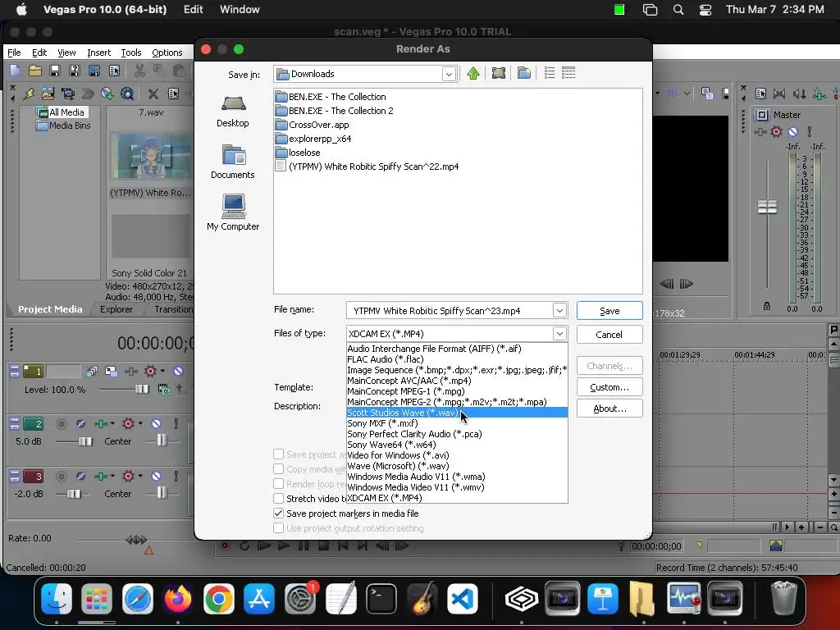Open the File menu in Vegas
The width and height of the screenshot is (840, 630).
pos(14,52)
